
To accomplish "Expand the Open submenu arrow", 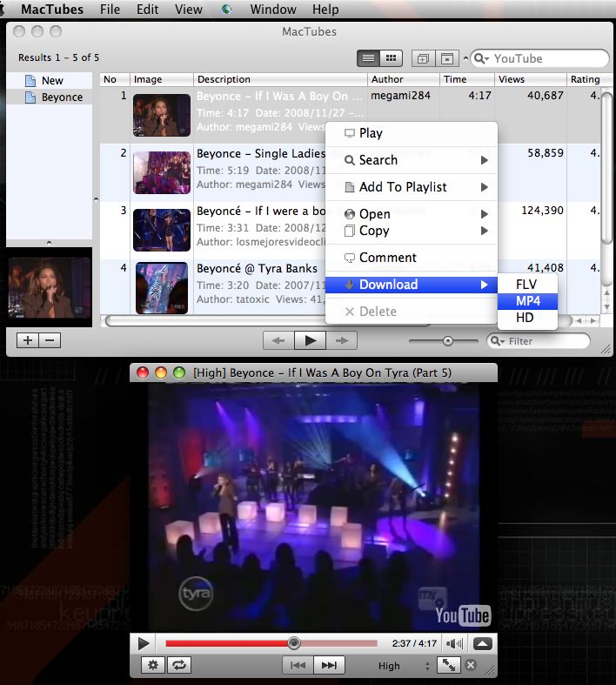I will (484, 214).
